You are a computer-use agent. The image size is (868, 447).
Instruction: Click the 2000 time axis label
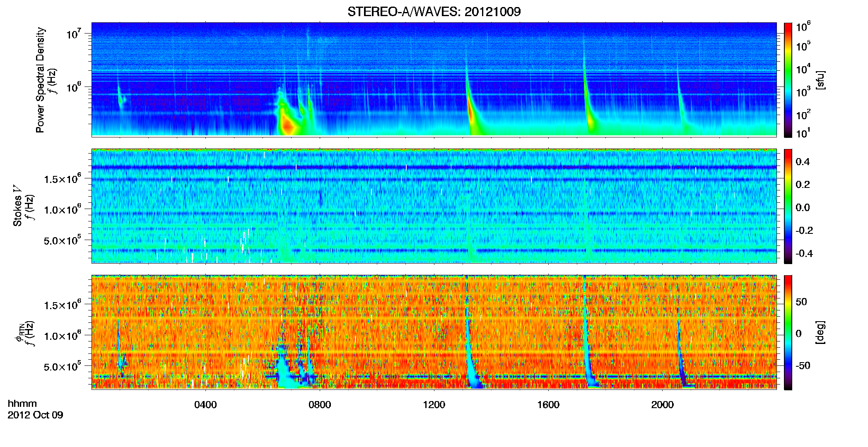(x=663, y=405)
